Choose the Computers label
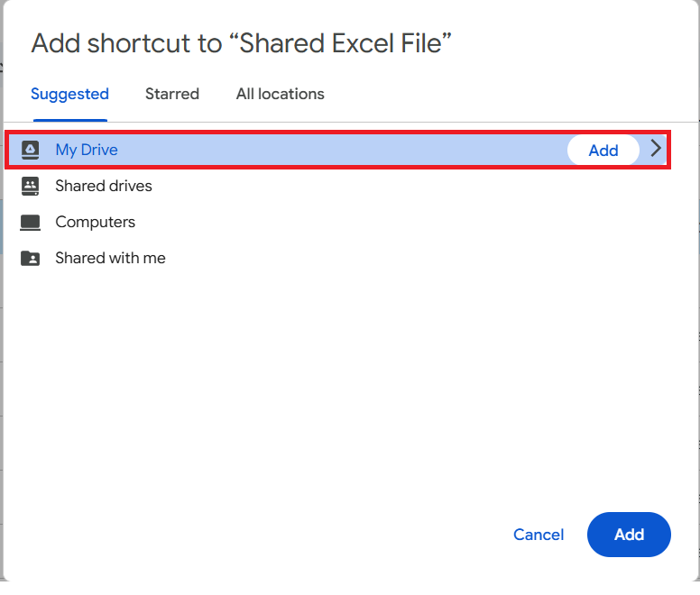 95,223
